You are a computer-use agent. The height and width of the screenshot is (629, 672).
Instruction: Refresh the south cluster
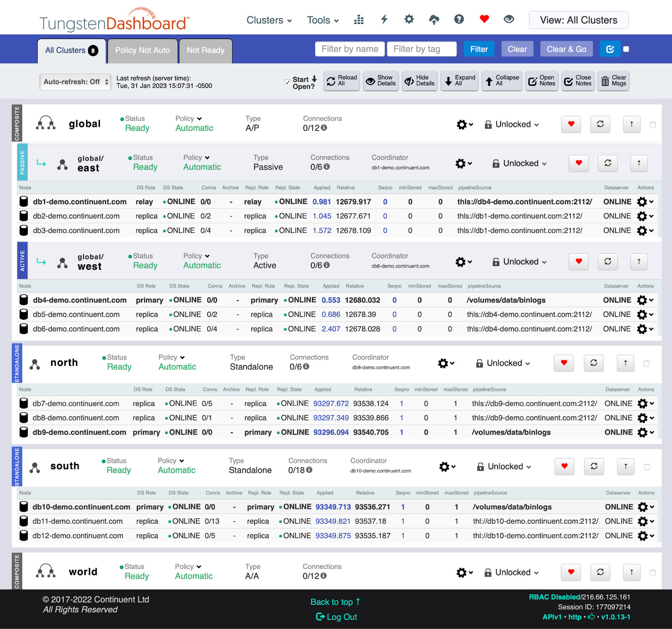pos(594,466)
